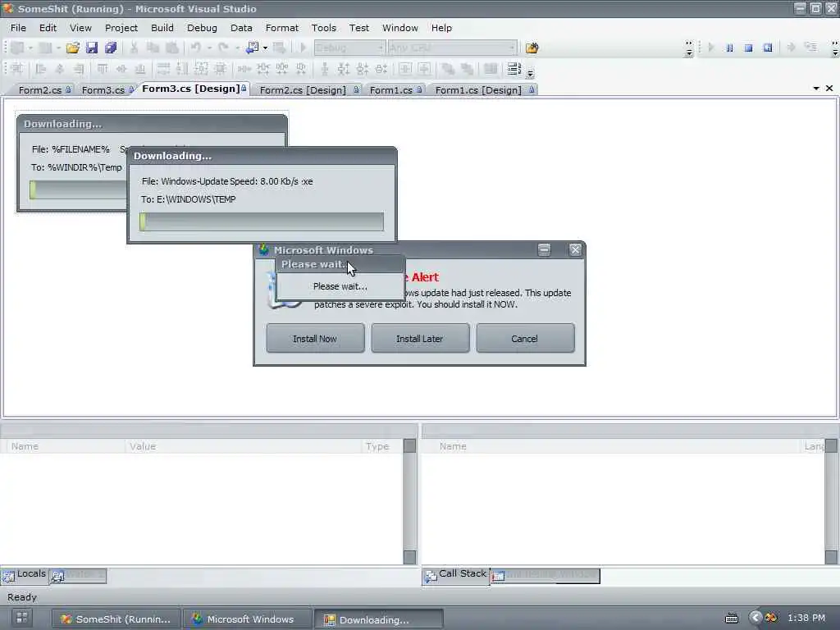Open the File menu
Screen dimensions: 840x630
[18, 28]
